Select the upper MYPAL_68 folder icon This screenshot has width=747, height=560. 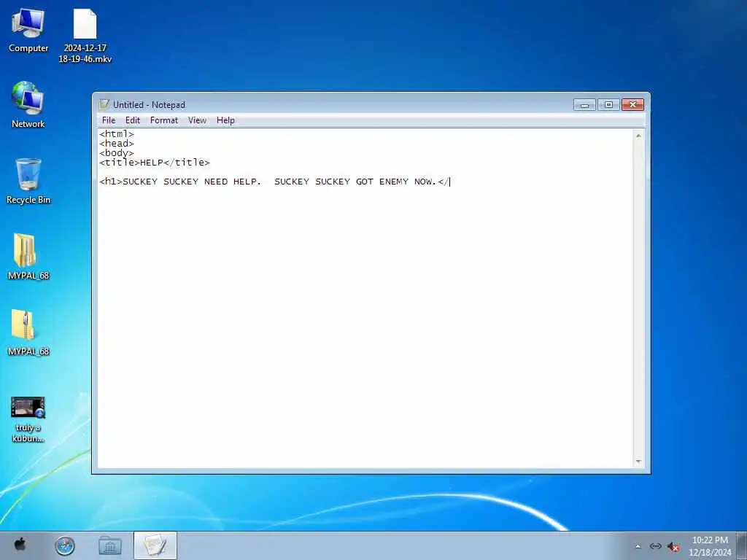28,256
